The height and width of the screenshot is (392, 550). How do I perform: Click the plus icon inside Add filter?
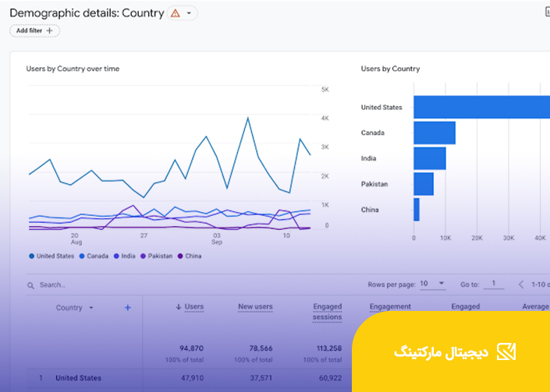pyautogui.click(x=49, y=31)
